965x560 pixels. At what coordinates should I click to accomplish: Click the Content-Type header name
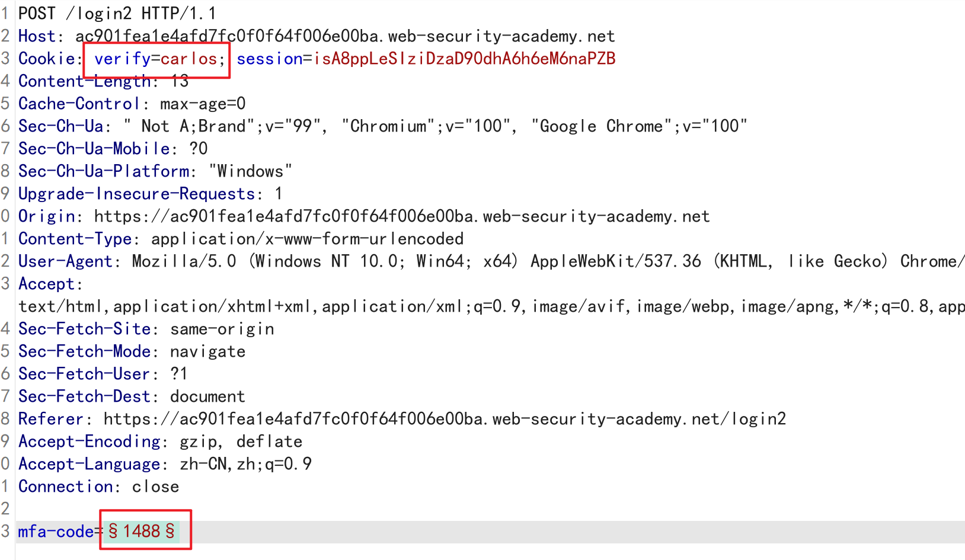point(75,239)
